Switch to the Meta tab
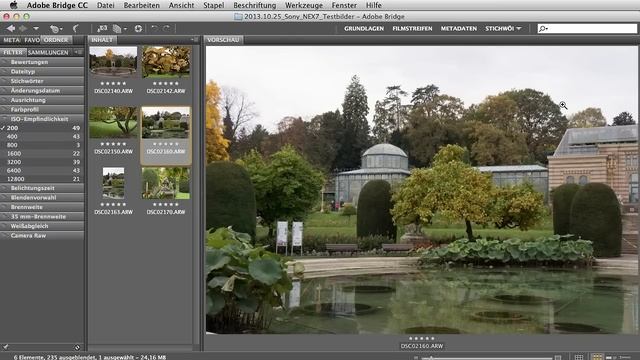 click(x=11, y=40)
